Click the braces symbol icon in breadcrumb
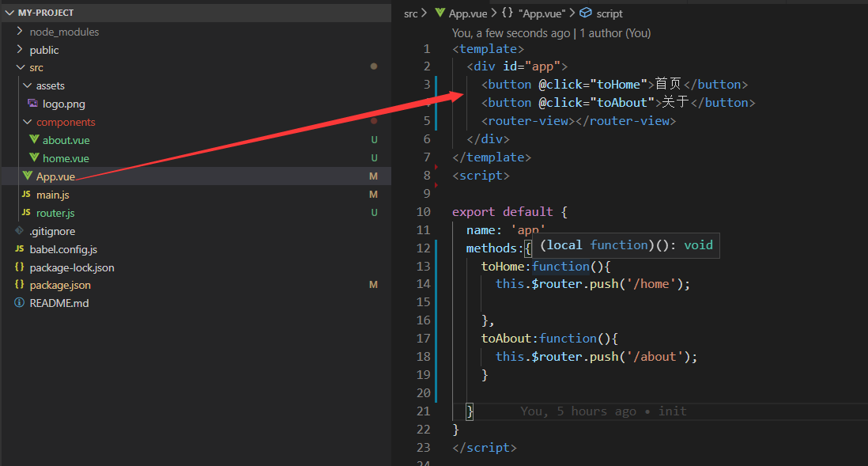Screen dimensions: 868x466 click(x=508, y=13)
